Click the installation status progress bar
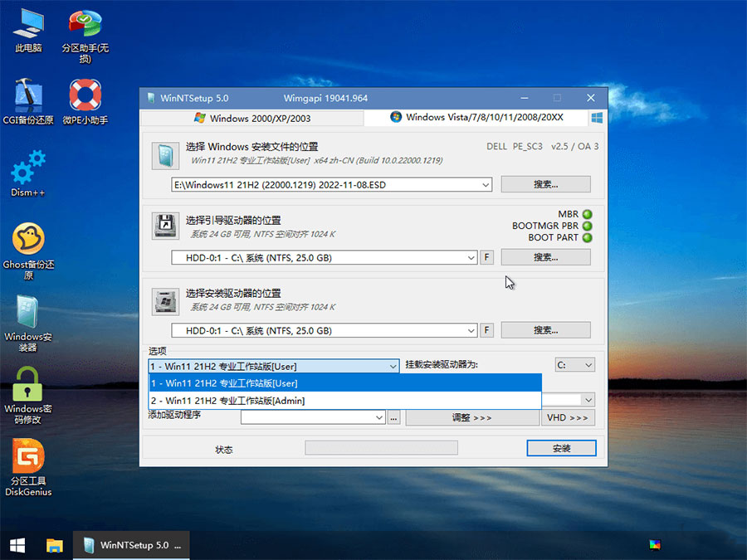The image size is (747, 560). (x=381, y=447)
